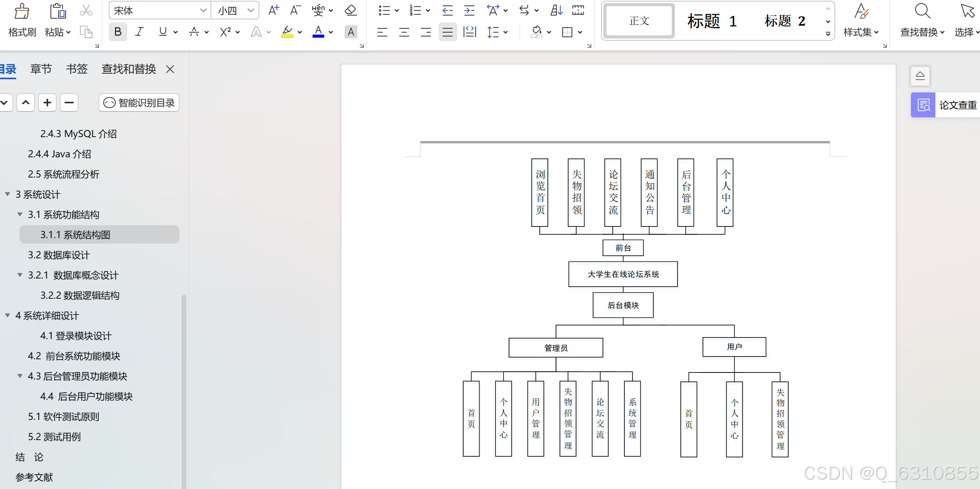Click the bulleted list icon
This screenshot has width=980, height=489.
pyautogui.click(x=384, y=10)
